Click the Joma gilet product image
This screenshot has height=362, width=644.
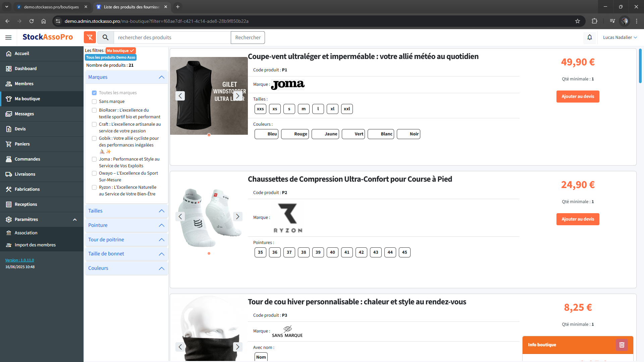point(209,96)
